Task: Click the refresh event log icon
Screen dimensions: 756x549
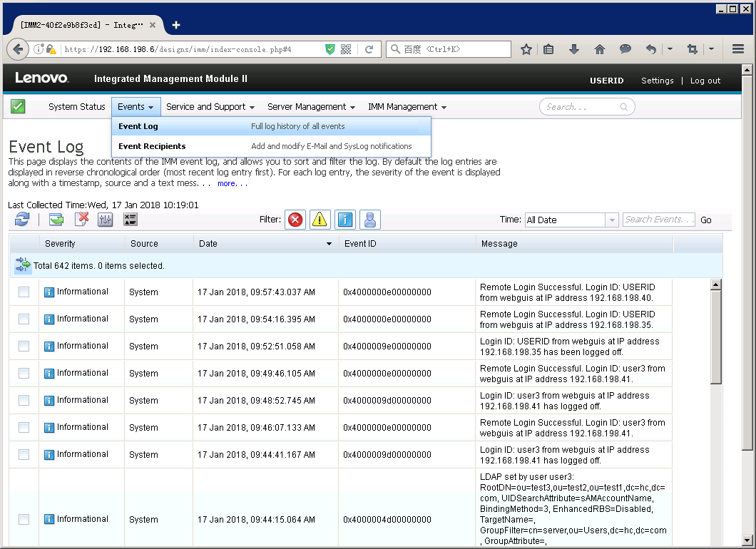Action: pyautogui.click(x=22, y=220)
